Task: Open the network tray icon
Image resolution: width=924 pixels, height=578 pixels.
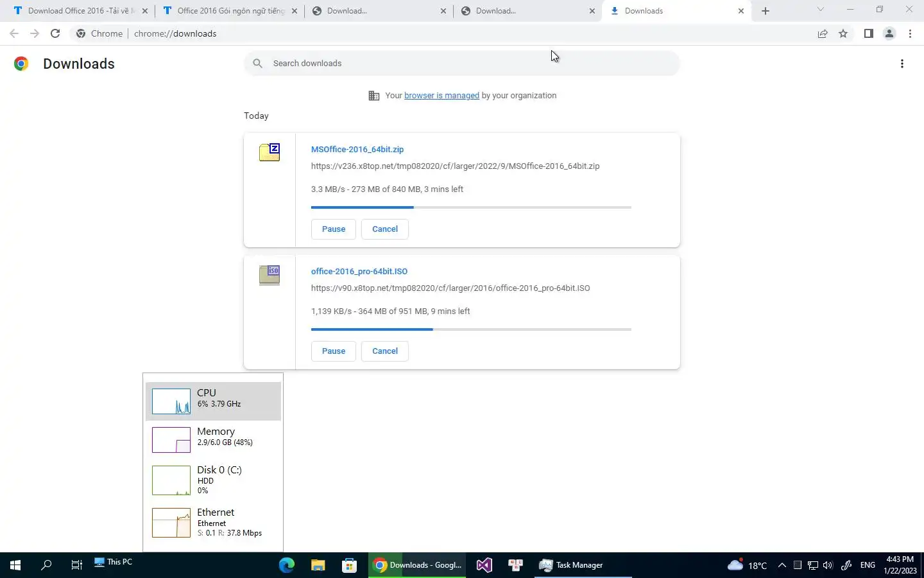Action: [x=812, y=565]
